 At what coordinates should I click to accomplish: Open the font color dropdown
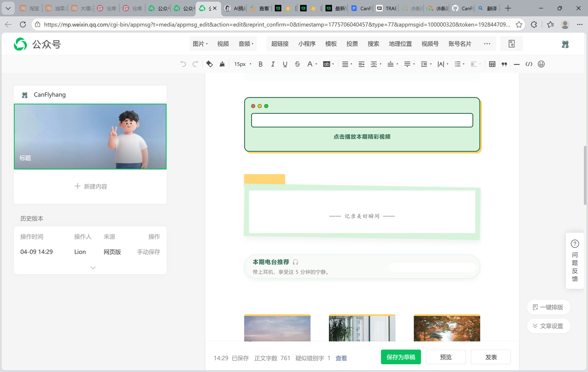(x=316, y=64)
